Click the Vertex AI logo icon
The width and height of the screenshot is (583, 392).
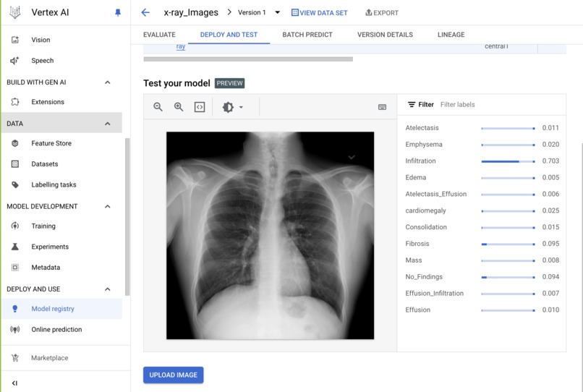(x=15, y=12)
